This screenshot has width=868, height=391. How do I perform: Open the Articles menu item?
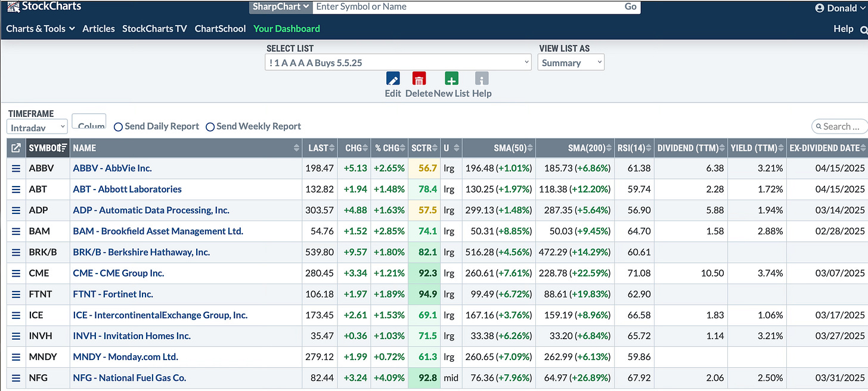pyautogui.click(x=98, y=29)
